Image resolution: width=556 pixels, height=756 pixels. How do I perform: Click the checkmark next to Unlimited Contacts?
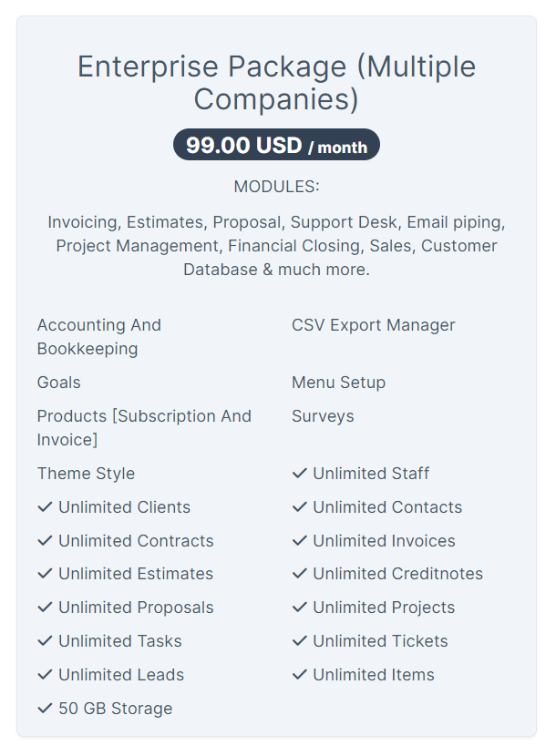pos(299,507)
